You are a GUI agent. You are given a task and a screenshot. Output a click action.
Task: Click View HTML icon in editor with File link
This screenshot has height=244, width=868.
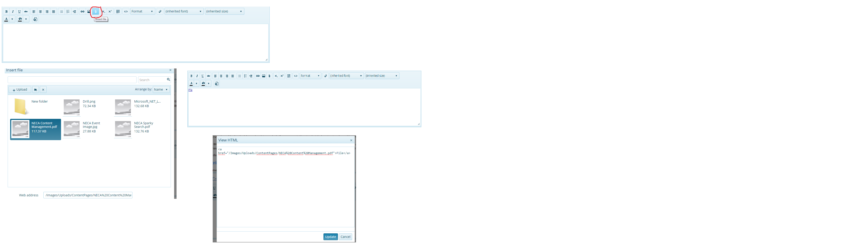[x=296, y=76]
